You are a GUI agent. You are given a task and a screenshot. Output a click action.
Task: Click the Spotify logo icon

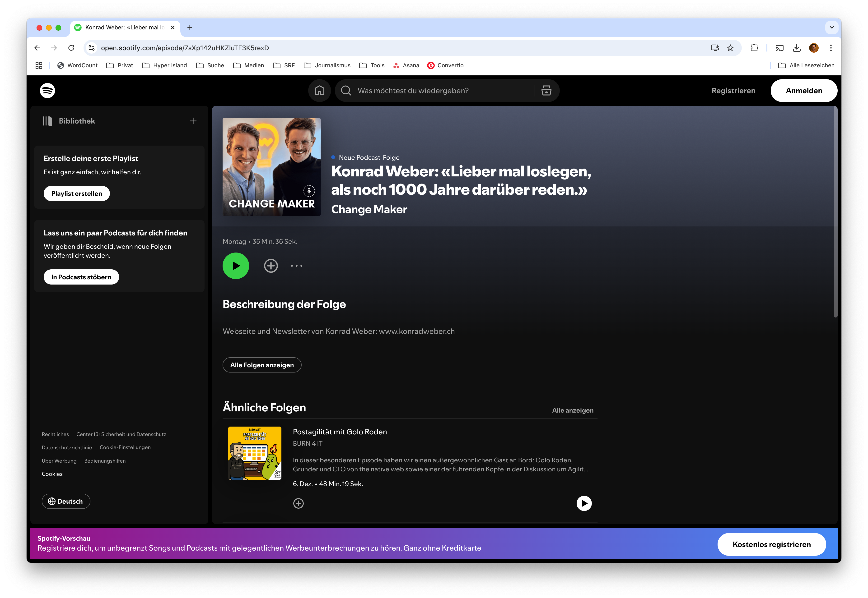47,91
